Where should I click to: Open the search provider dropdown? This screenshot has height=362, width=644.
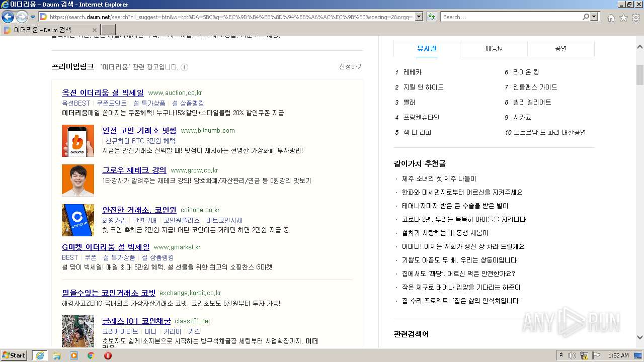pos(595,17)
